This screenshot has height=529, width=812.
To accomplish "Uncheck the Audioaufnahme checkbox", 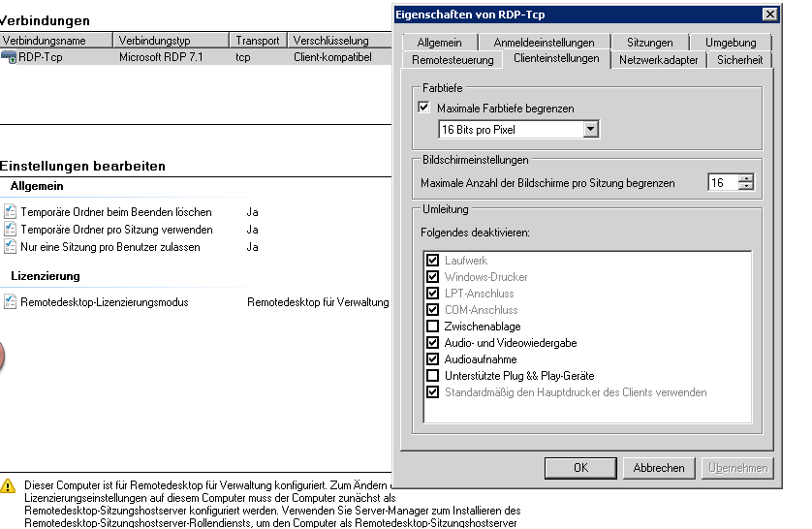I will pyautogui.click(x=432, y=359).
